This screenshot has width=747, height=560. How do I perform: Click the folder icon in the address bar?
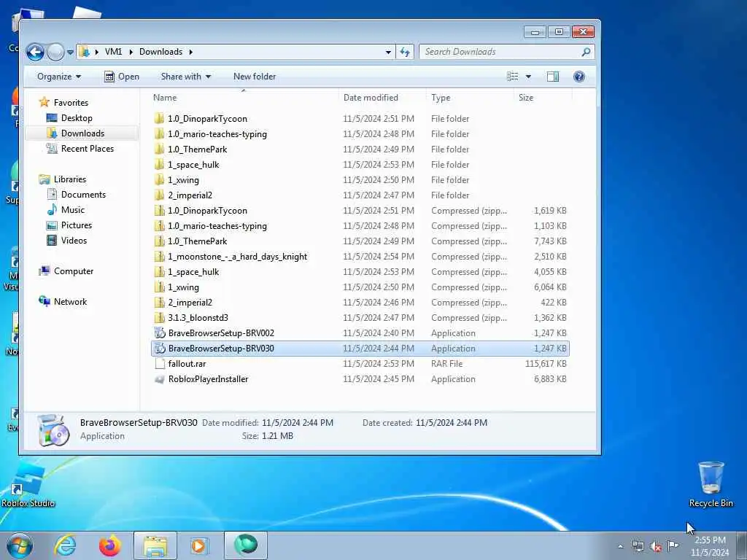pos(85,52)
